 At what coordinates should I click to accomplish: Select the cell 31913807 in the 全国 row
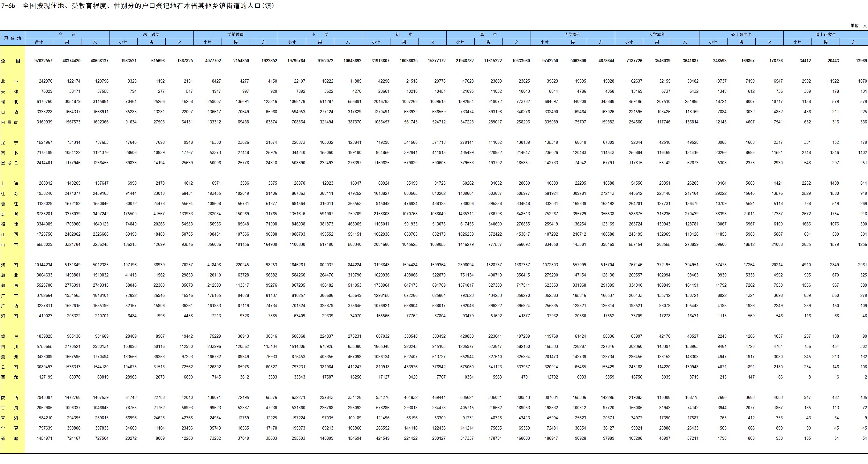point(381,61)
